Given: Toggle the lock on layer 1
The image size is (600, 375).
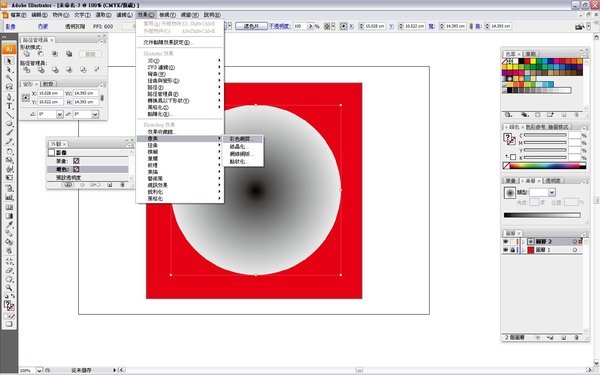Looking at the screenshot, I should (513, 250).
